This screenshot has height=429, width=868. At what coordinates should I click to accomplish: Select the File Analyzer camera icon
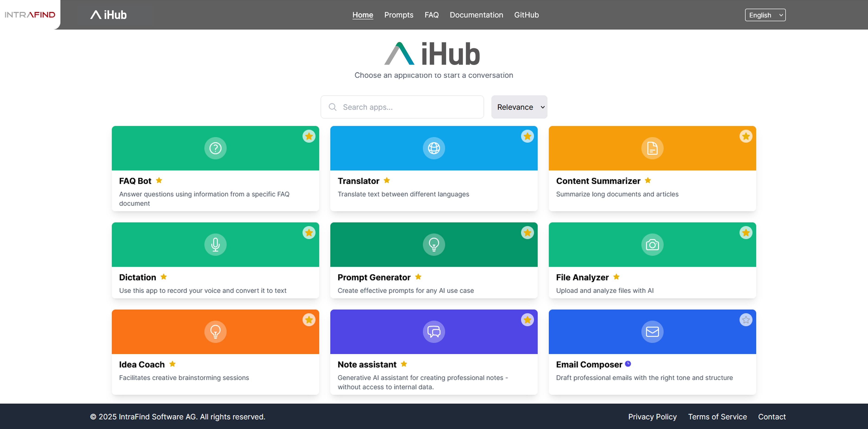tap(652, 244)
